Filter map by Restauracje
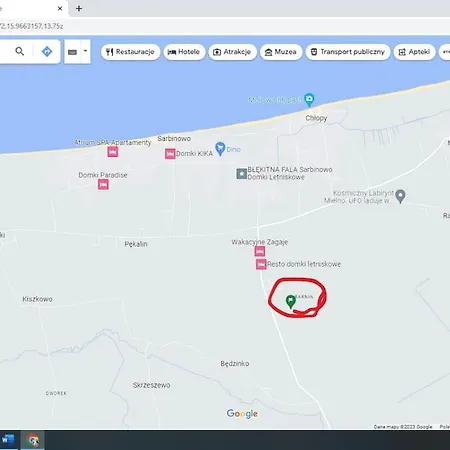 coord(130,52)
